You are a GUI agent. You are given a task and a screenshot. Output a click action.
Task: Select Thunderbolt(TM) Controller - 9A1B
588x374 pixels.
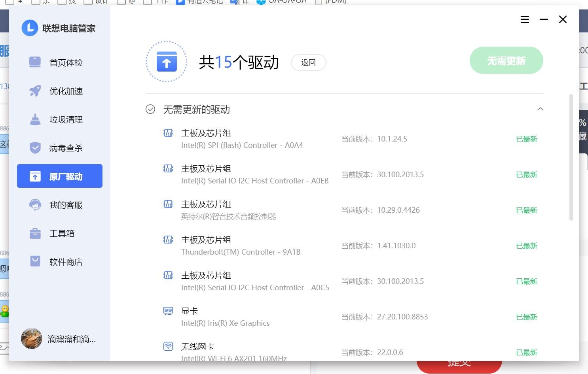(x=241, y=252)
